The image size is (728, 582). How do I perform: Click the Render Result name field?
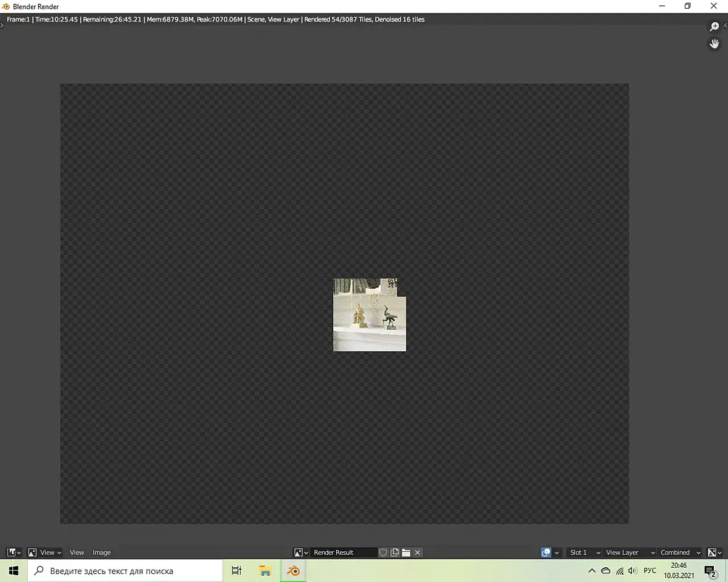pos(344,552)
